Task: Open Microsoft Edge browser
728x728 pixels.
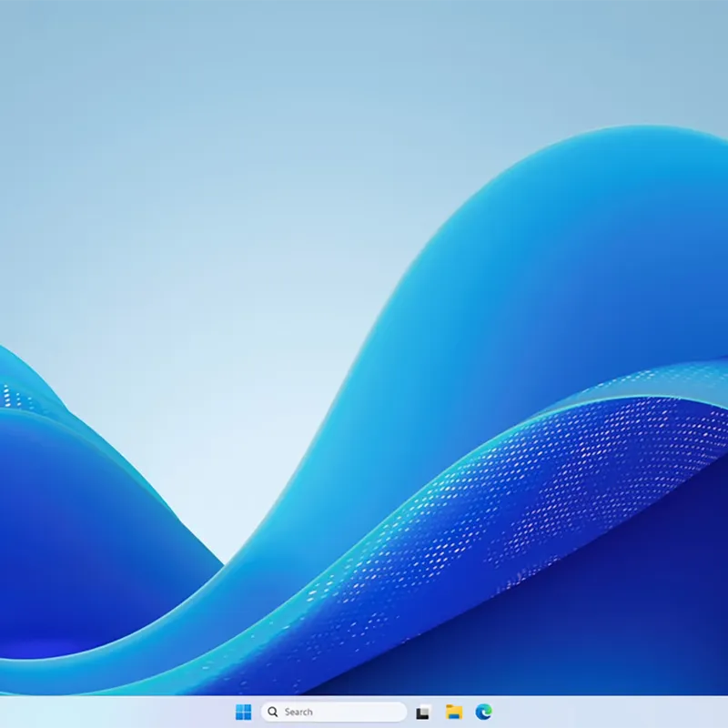Action: 484,712
